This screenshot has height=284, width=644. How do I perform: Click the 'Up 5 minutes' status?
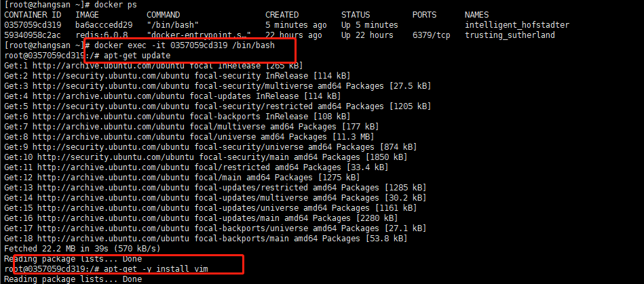point(369,25)
